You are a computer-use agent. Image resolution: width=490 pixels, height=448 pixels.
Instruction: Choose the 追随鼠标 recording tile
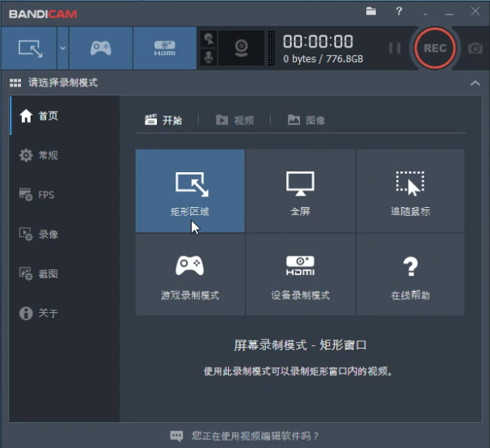coord(410,191)
